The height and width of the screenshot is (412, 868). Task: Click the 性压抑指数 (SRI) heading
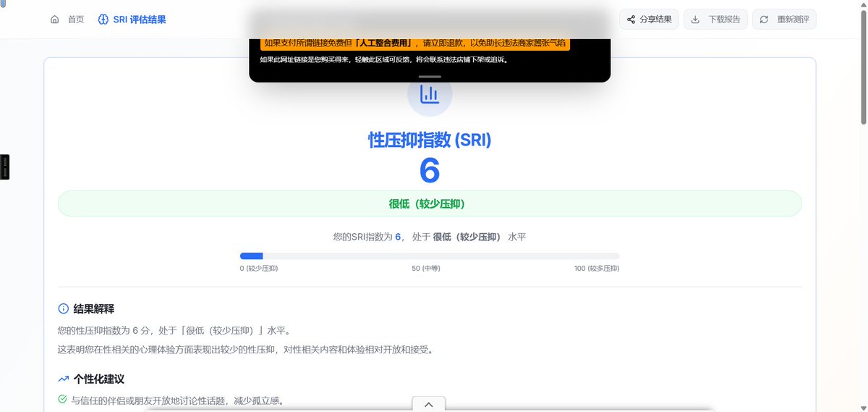coord(430,140)
